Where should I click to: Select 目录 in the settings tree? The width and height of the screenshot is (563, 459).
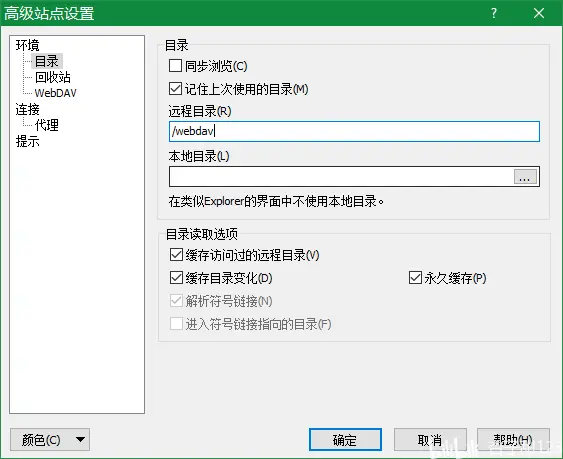[47, 61]
